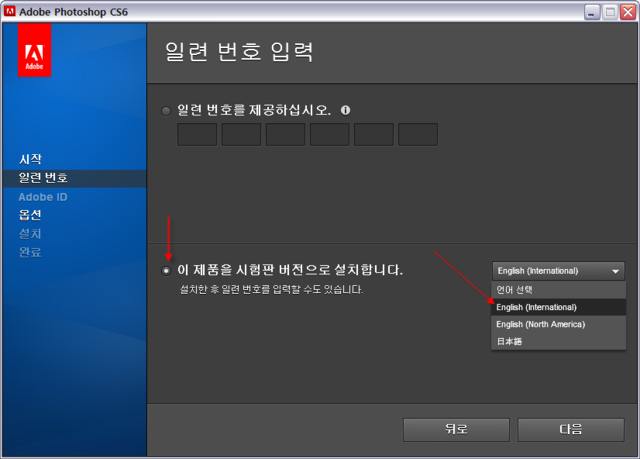Click the fifth serial number box
The width and height of the screenshot is (640, 459).
coord(373,135)
